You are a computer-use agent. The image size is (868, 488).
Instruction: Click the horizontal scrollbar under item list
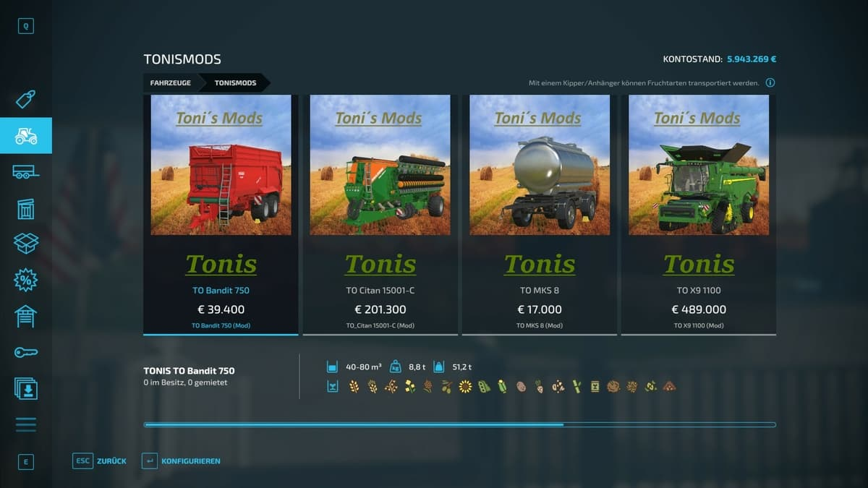(460, 425)
